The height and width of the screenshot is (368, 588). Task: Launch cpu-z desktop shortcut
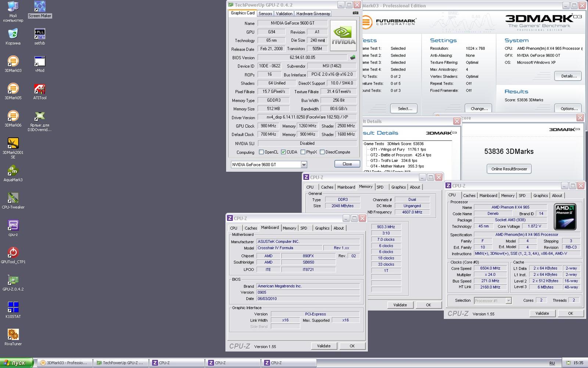point(13,228)
